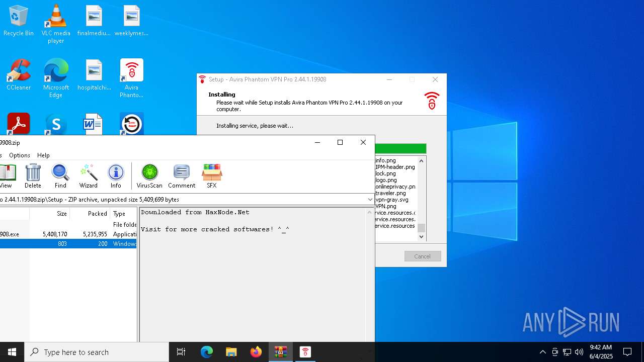Open the Options menu in WinRAR
The width and height of the screenshot is (644, 362).
coord(20,155)
